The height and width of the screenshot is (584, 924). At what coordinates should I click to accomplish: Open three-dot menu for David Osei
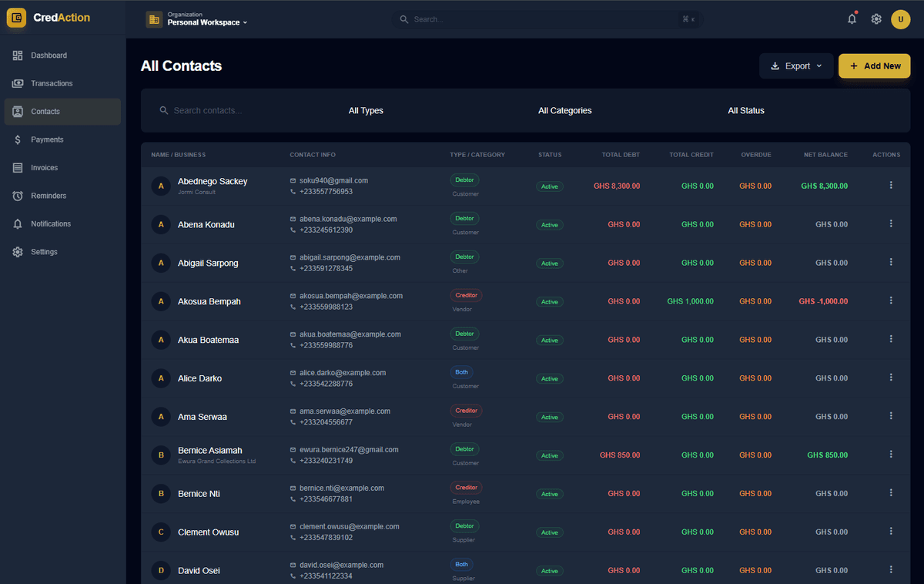891,570
